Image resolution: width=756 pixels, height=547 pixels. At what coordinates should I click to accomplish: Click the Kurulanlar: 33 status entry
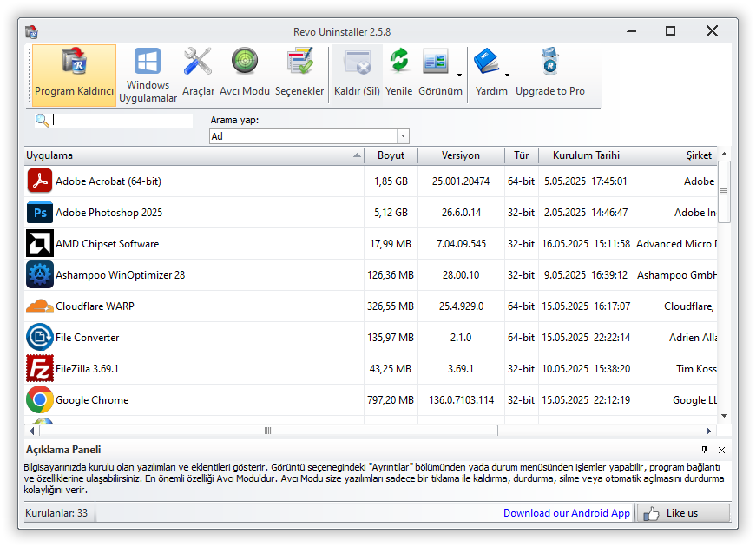click(x=57, y=513)
